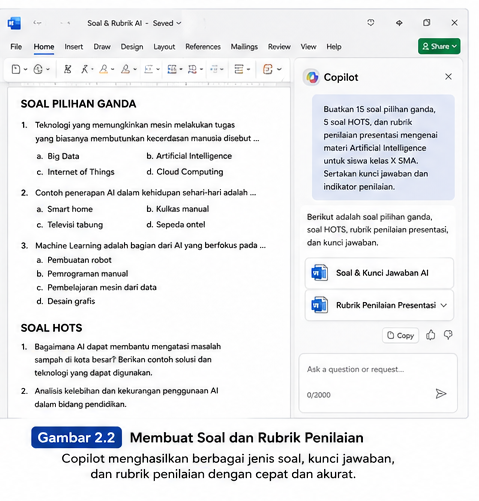Image resolution: width=479 pixels, height=501 pixels.
Task: Click answer option b. Kulkas manual
Action: (x=178, y=209)
